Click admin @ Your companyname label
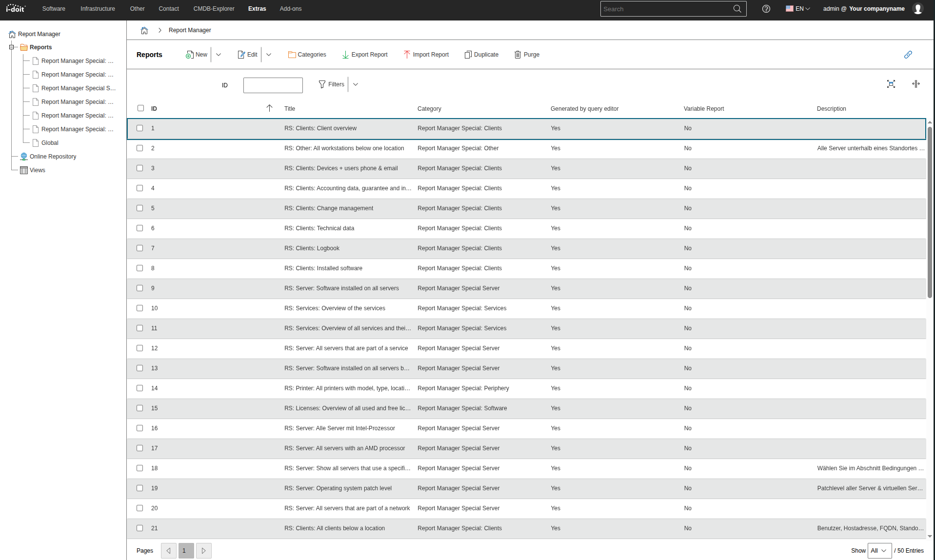Image resolution: width=935 pixels, height=560 pixels. tap(864, 9)
